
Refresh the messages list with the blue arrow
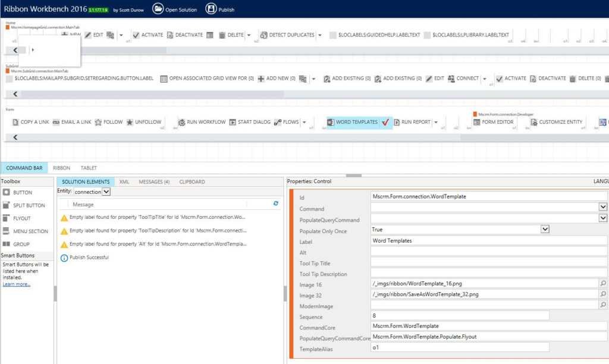click(275, 203)
